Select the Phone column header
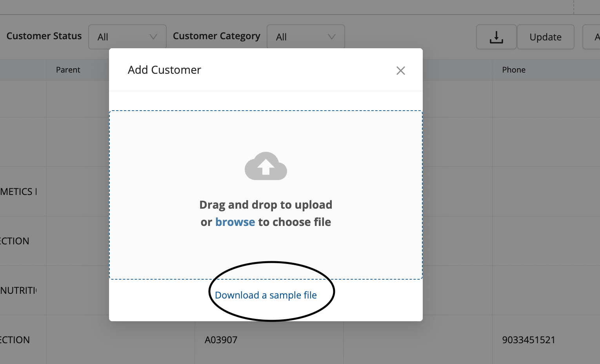Screen dimensions: 600x364 pyautogui.click(x=514, y=70)
